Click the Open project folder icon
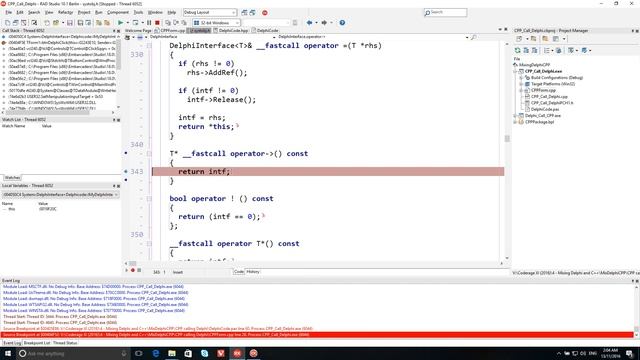This screenshot has width=640, height=360. pos(56,23)
